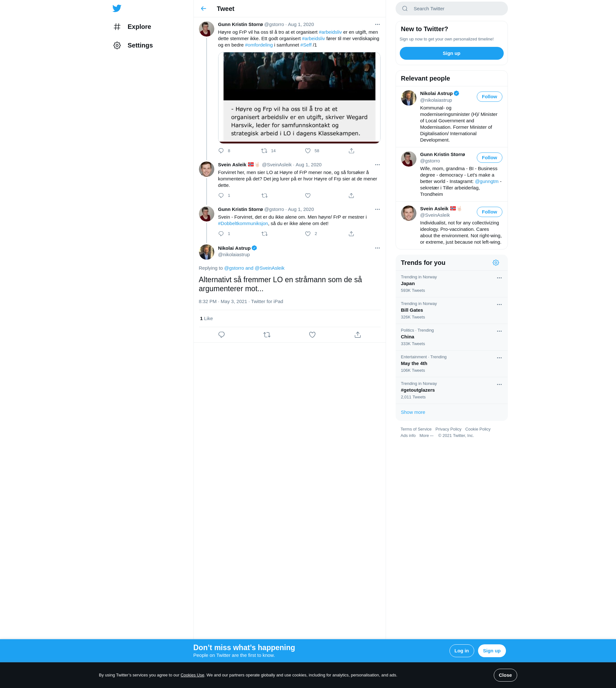Open more options for May the 4th trend

(x=499, y=358)
